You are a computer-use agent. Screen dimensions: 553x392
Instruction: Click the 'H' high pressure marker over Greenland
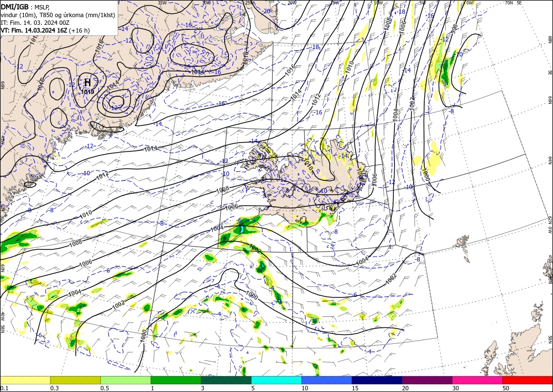tap(87, 82)
